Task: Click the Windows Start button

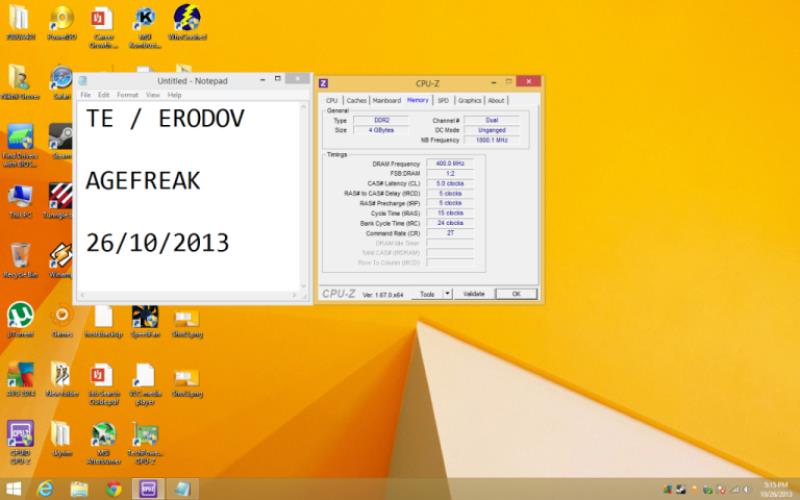Action: point(13,488)
